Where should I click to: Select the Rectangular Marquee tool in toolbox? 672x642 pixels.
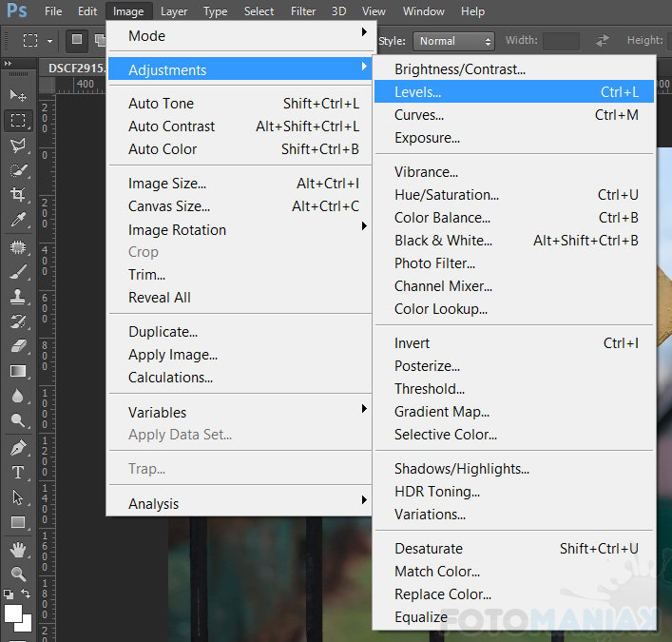click(x=18, y=121)
